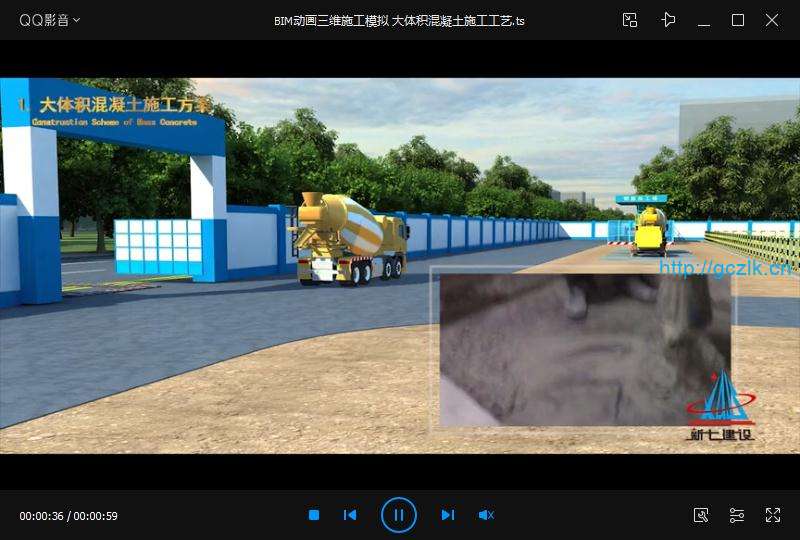The image size is (800, 540).
Task: Open the video toolbox icon
Action: 701,515
